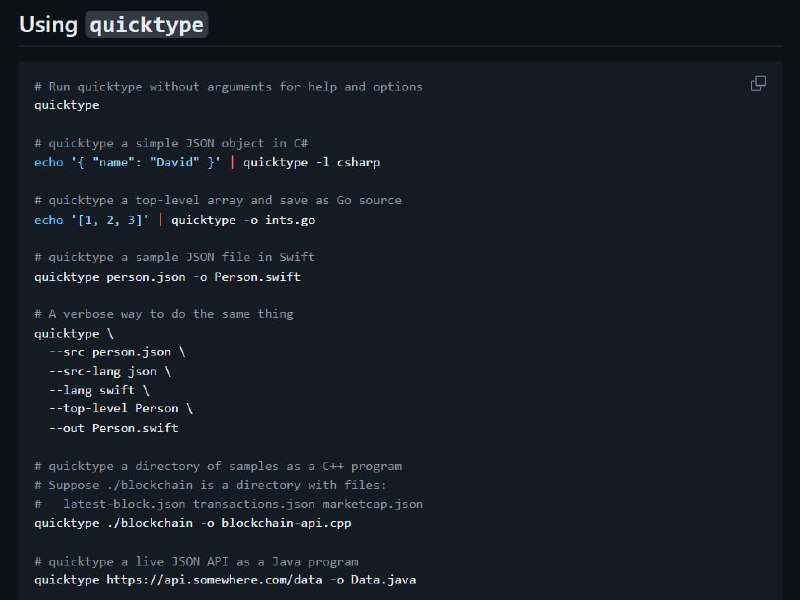Viewport: 800px width, 600px height.
Task: Click comment 'quicktype a simple JSON object in C#'
Action: 171,143
